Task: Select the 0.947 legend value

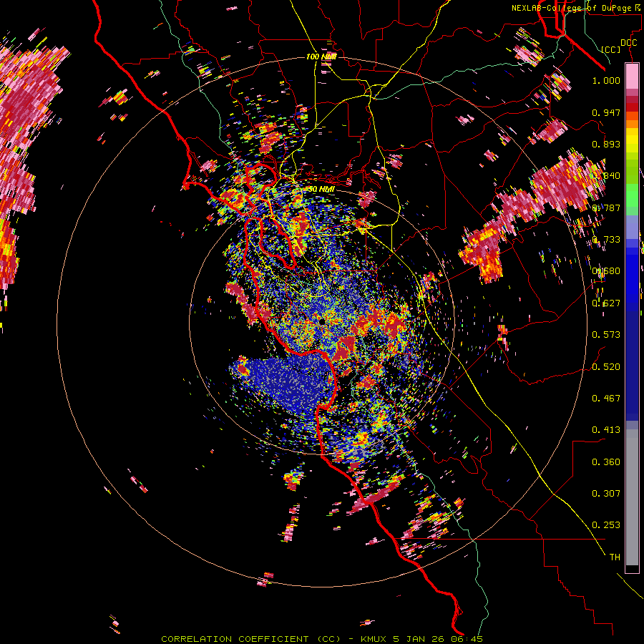Action: [606, 112]
